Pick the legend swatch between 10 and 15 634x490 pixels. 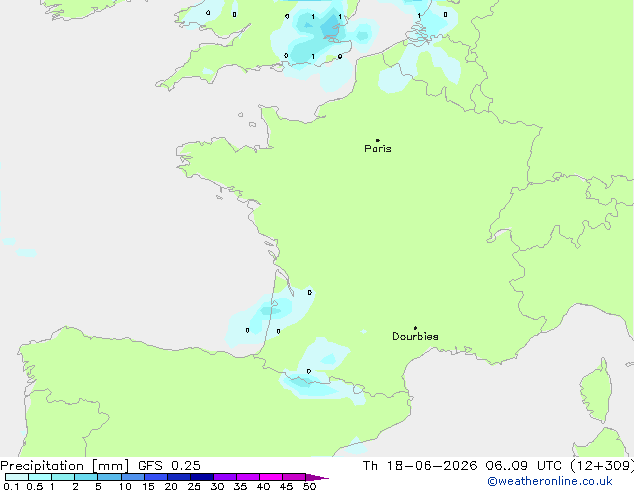[x=133, y=477]
